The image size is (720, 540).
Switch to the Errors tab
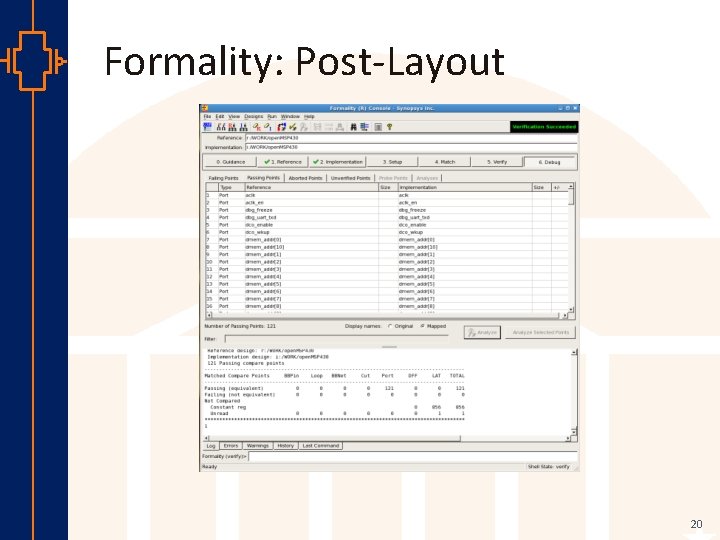tap(231, 446)
